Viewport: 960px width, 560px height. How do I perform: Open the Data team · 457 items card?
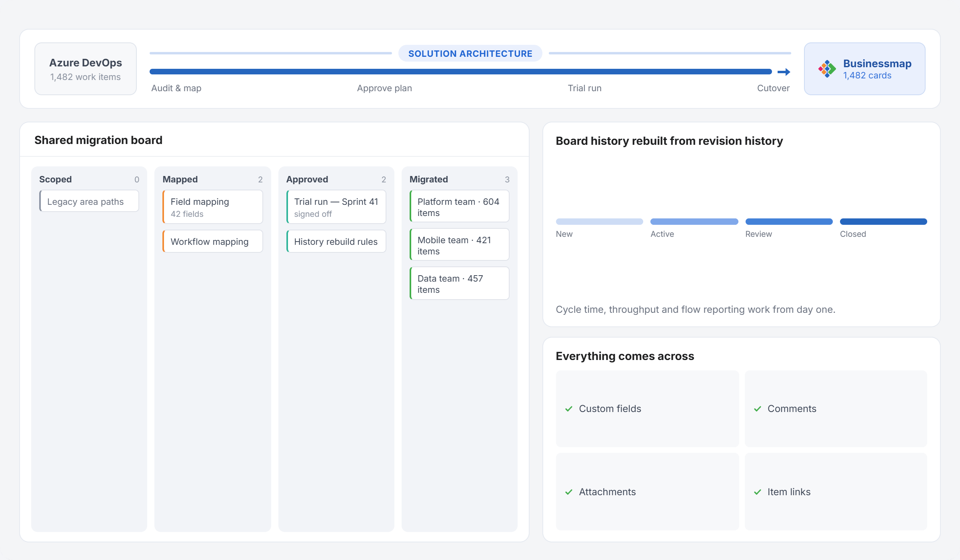click(x=460, y=283)
